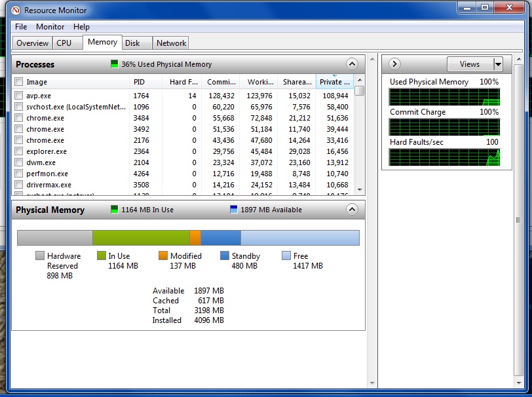Click the Used Physical Memory graph
This screenshot has height=397, width=532.
pyautogui.click(x=444, y=97)
